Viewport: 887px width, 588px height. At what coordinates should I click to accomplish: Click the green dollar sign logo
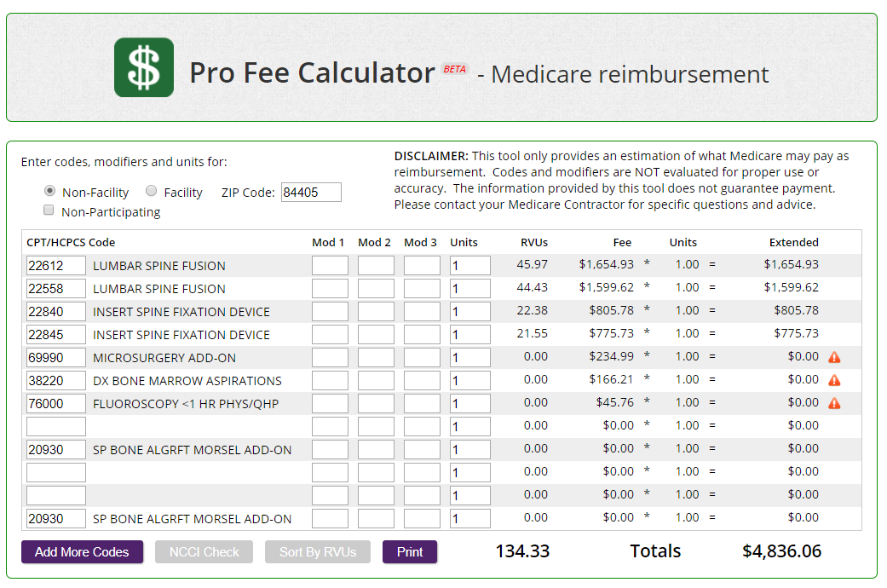(x=144, y=67)
